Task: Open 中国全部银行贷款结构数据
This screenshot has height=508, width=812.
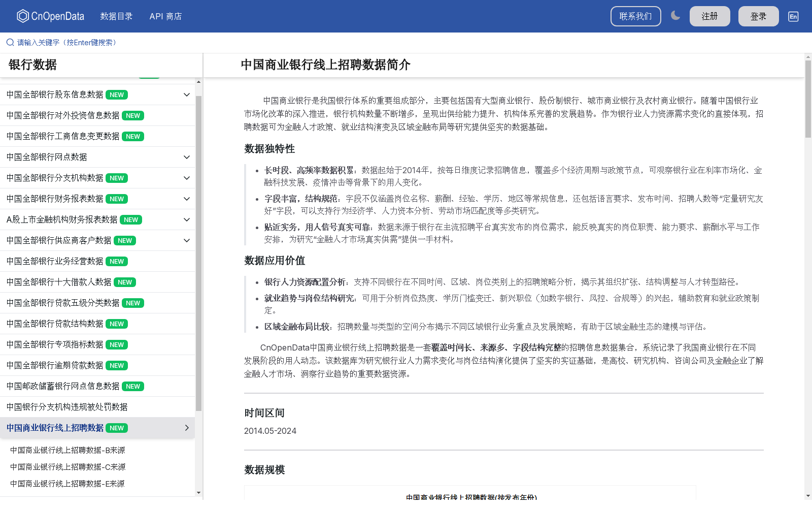Action: tap(97, 324)
